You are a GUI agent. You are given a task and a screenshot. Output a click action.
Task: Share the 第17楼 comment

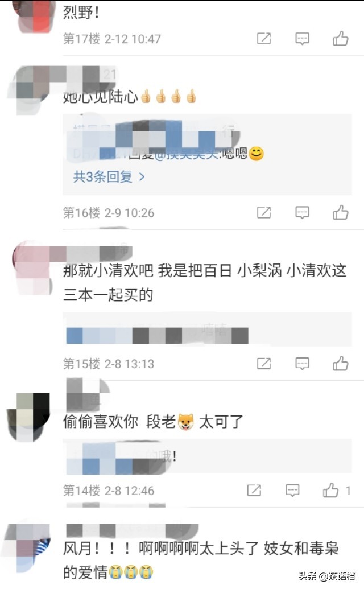click(264, 38)
